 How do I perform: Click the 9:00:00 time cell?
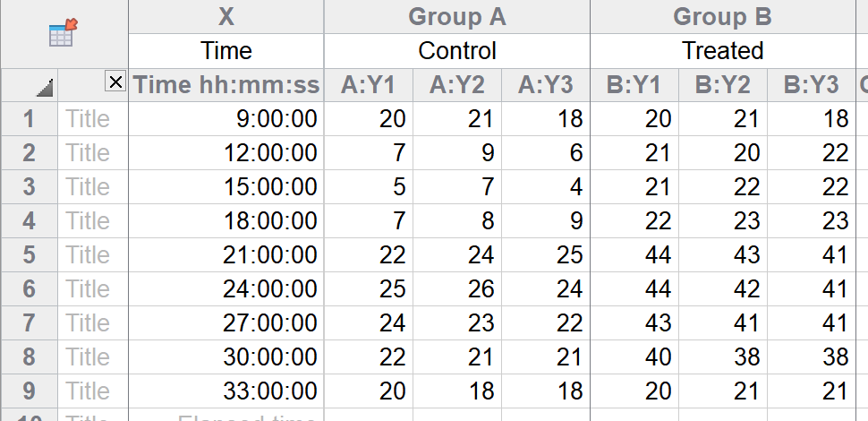[226, 118]
